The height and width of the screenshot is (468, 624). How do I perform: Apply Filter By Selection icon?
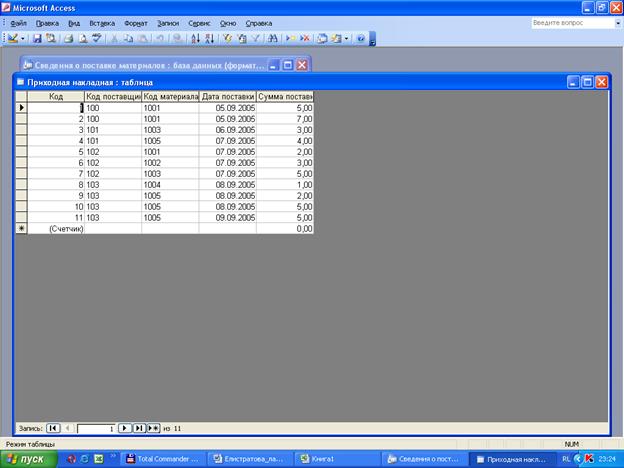[227, 39]
